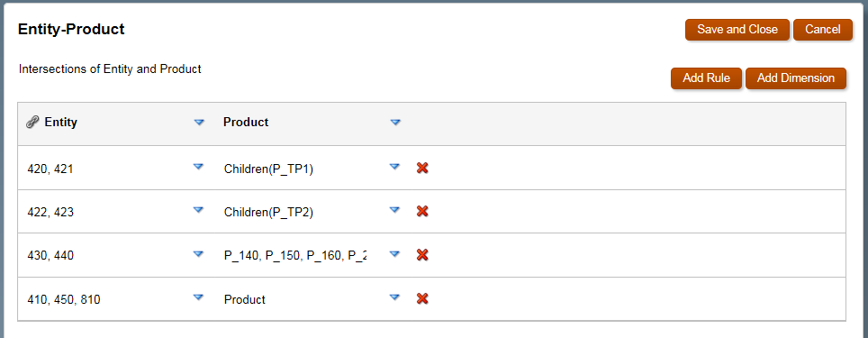868x338 pixels.
Task: Remove the 410, 450, 810 rule row
Action: (422, 298)
